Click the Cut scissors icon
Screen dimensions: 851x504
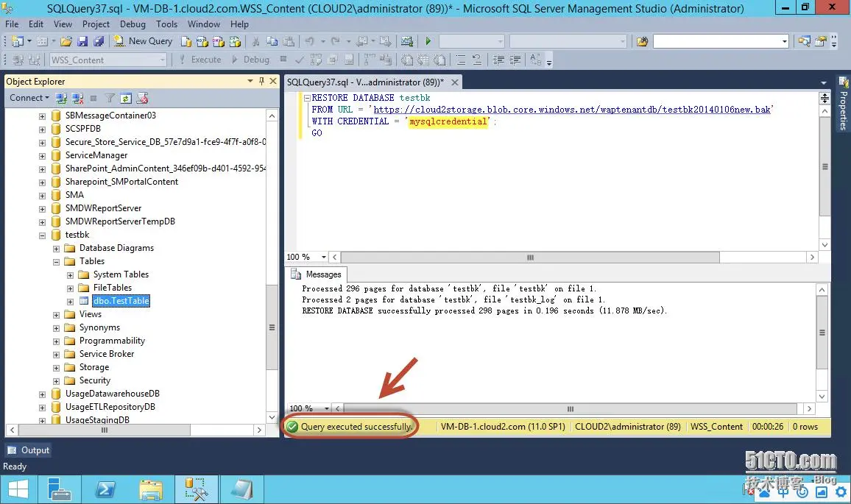point(255,41)
